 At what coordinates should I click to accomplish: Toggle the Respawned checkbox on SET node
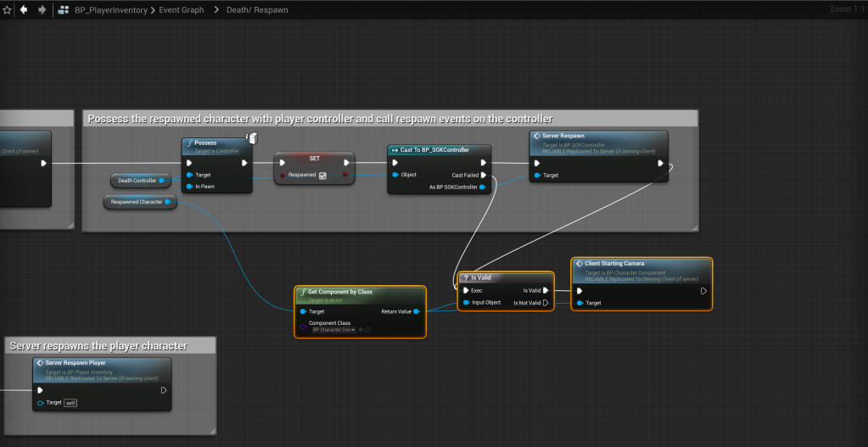tap(322, 176)
